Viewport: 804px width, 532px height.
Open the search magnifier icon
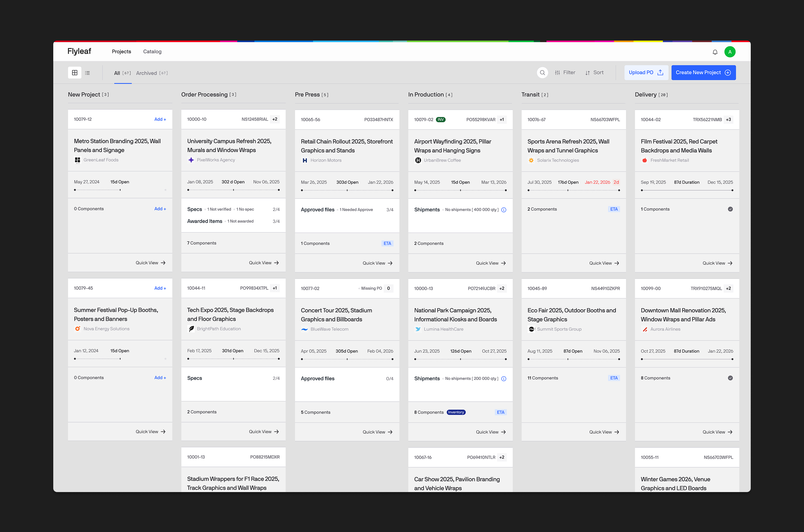pyautogui.click(x=542, y=73)
